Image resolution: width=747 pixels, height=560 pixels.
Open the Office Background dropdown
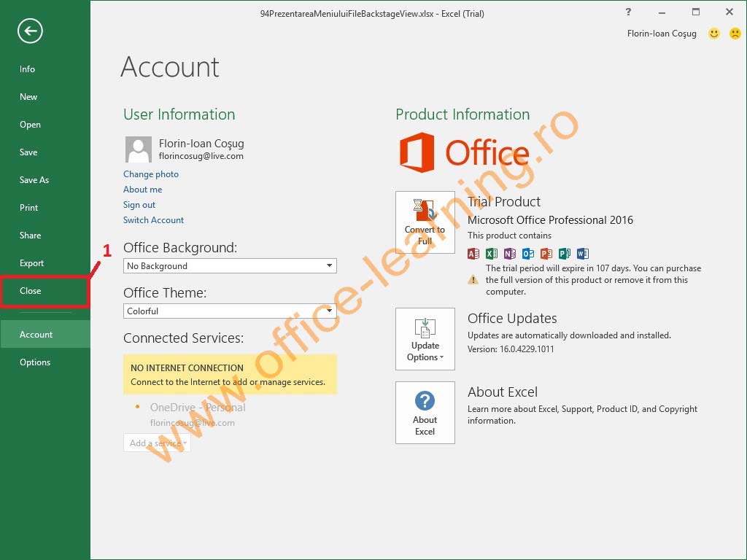click(230, 265)
